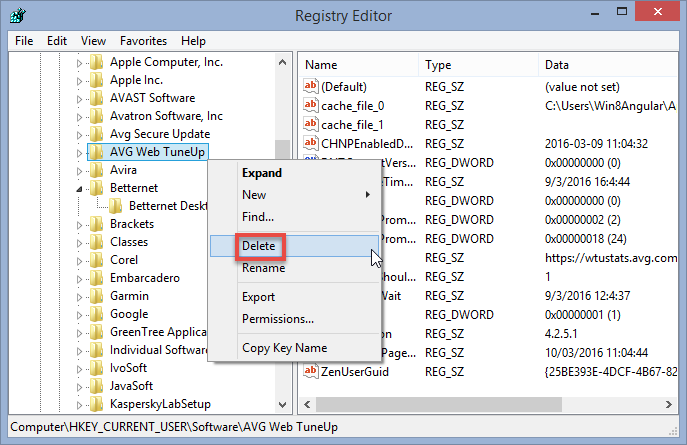Choose Expand in the context menu
The height and width of the screenshot is (445, 687).
(x=294, y=173)
